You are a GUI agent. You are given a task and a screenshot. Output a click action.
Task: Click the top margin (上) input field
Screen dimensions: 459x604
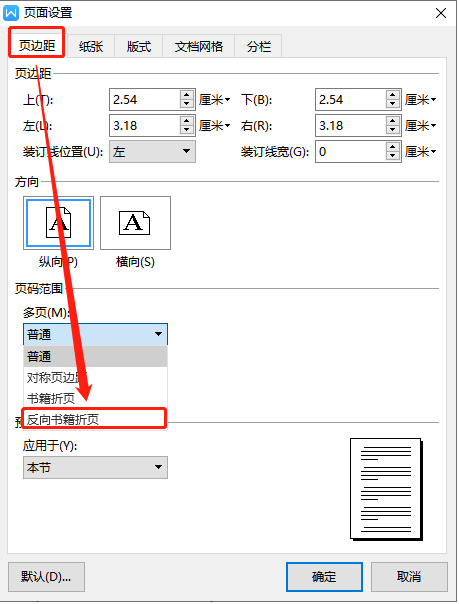coord(145,100)
